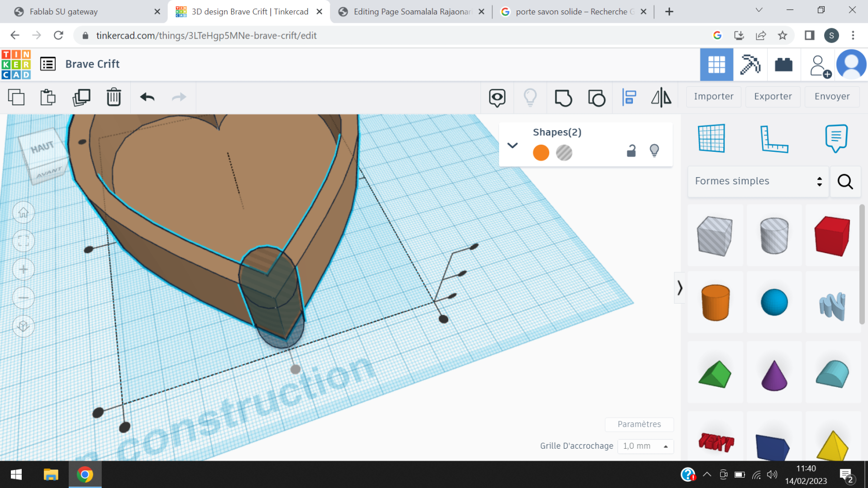Pick the orange cylinder shape

pyautogui.click(x=716, y=303)
